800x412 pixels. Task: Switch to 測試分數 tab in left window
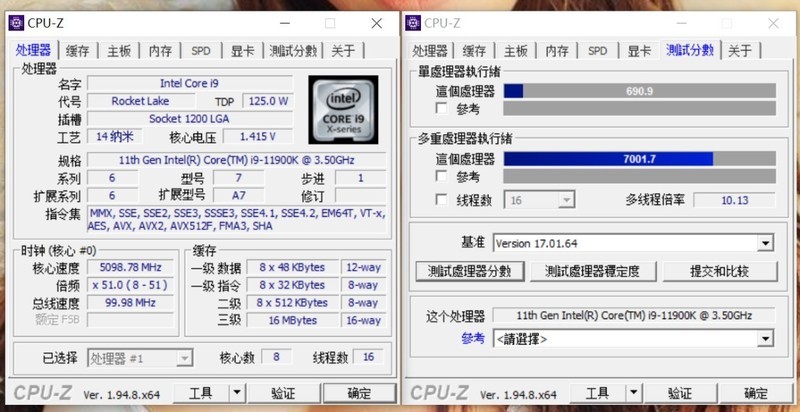point(293,51)
